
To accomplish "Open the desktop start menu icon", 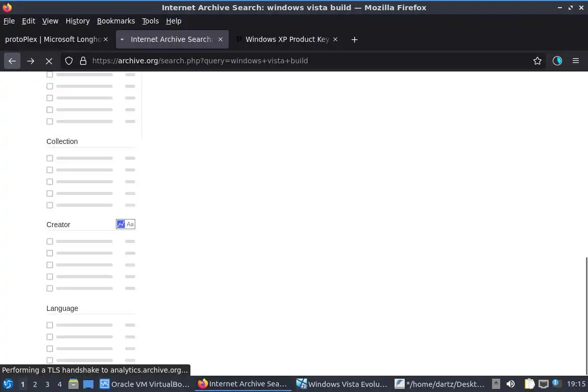I will tap(8, 384).
